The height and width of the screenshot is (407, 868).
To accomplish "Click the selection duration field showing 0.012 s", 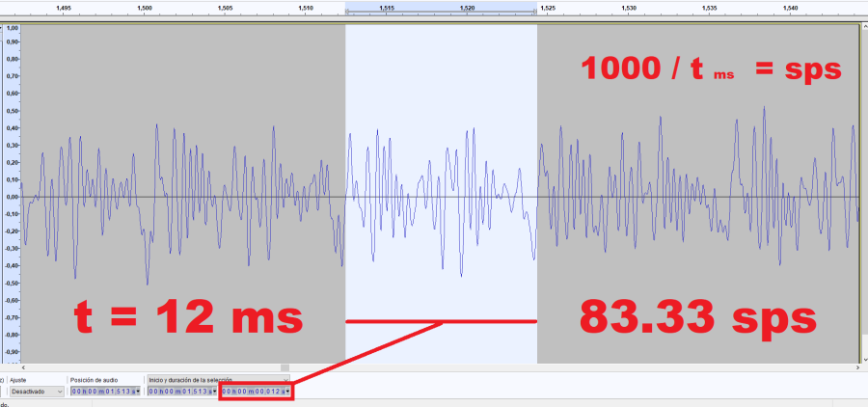I will [x=254, y=392].
